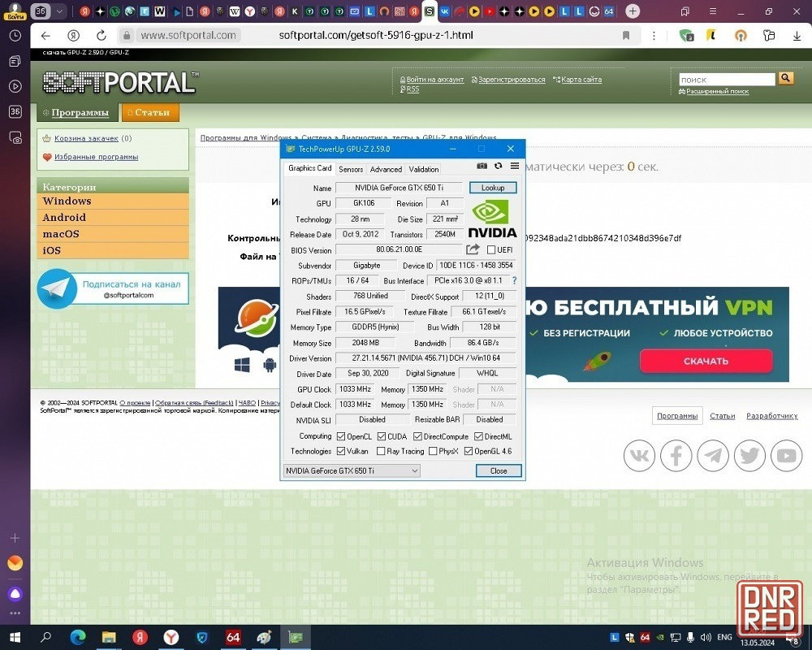Click the red СКАЧАТЬ VPN button
Screen dimensions: 812x650
[706, 361]
